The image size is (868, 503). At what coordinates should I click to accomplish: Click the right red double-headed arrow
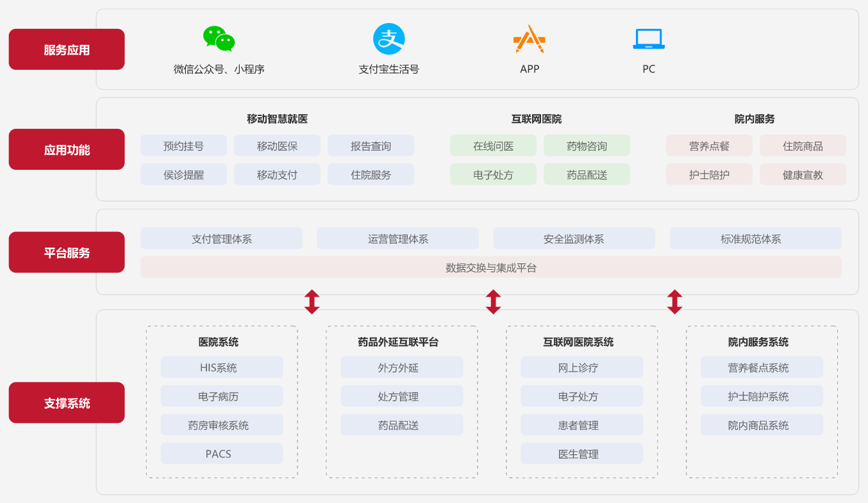click(x=674, y=302)
